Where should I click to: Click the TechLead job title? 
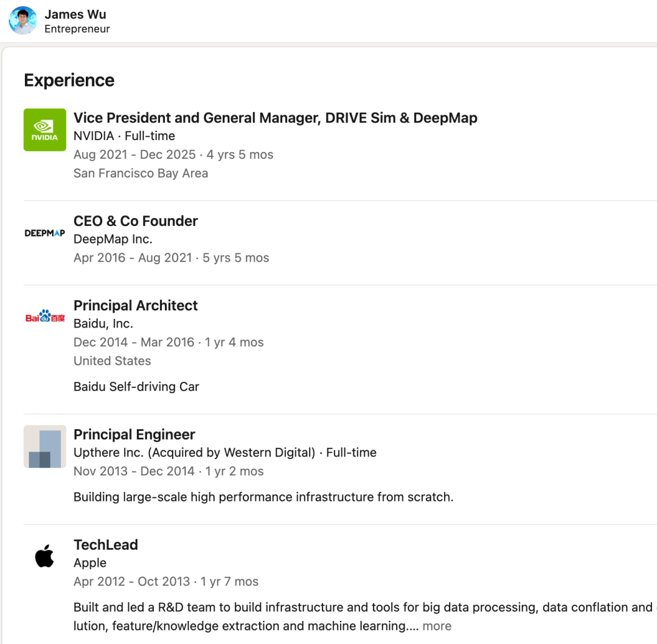pos(106,545)
